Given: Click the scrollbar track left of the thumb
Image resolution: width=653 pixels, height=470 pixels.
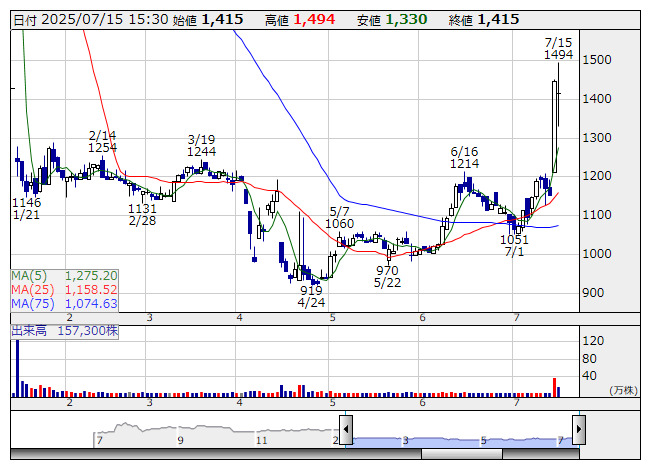Looking at the screenshot, I should [216, 454].
